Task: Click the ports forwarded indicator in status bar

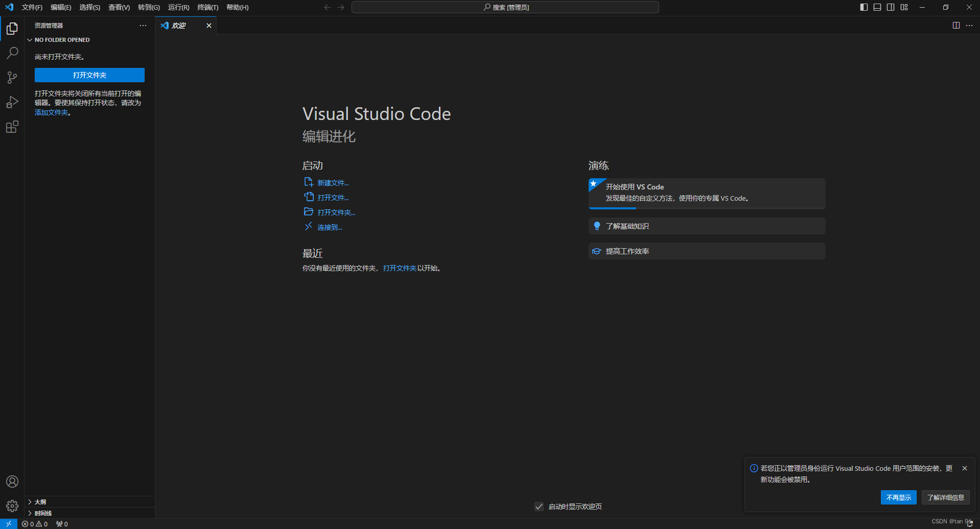Action: click(62, 524)
